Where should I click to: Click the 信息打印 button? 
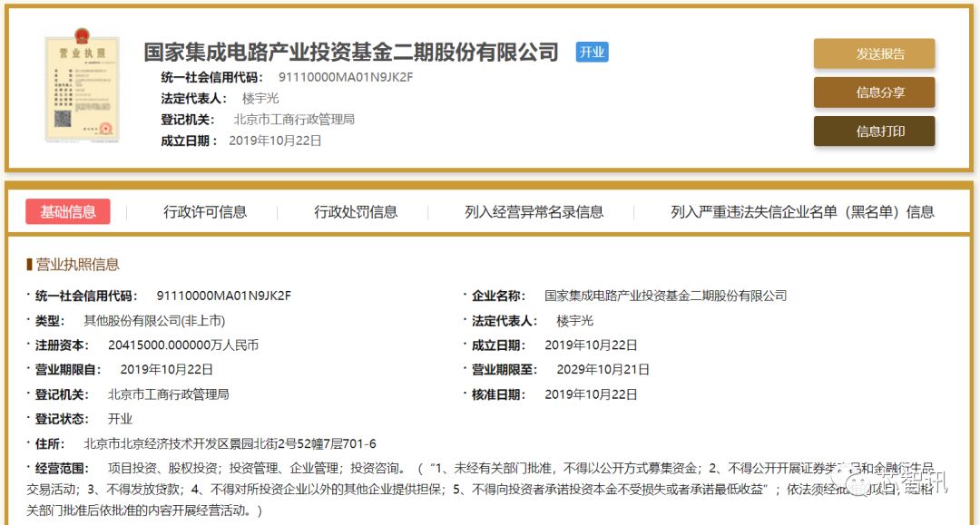tap(874, 131)
